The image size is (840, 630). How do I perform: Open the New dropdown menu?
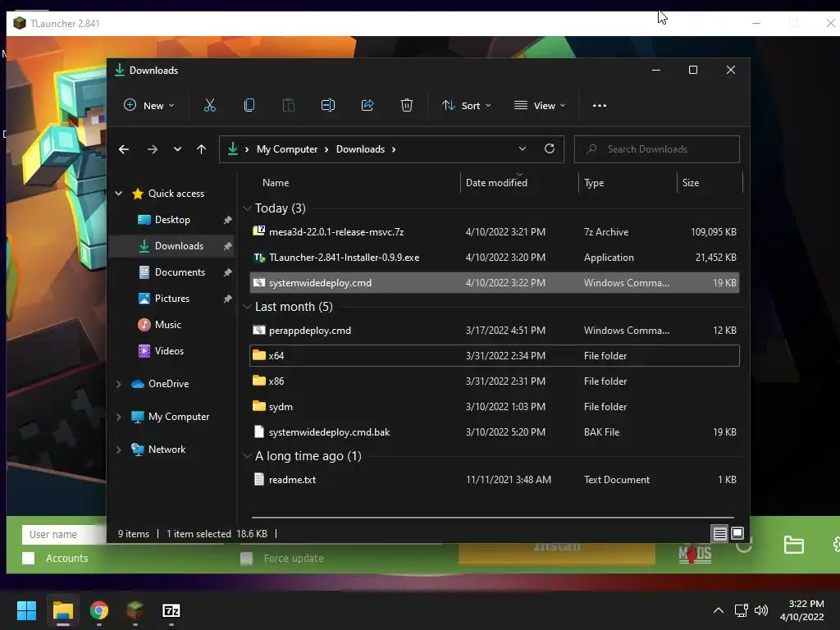coord(149,106)
